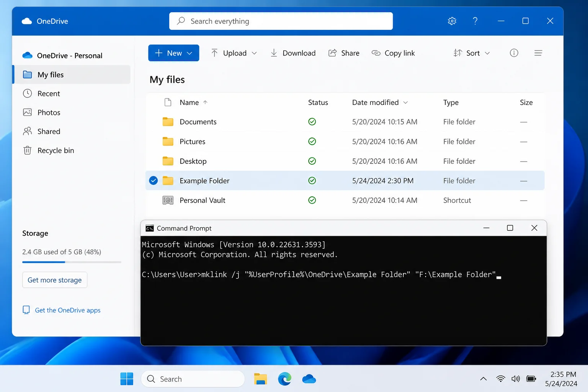
Task: Select OneDrive - Personal account entry
Action: (62, 56)
